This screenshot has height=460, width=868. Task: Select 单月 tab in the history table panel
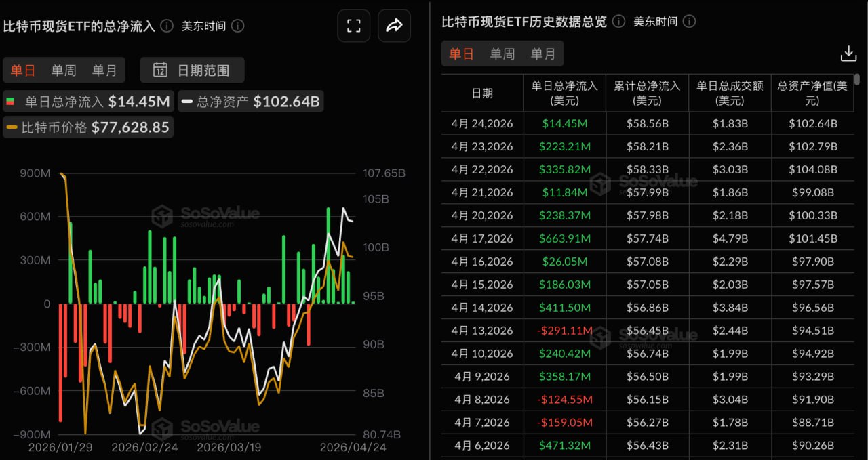click(x=542, y=54)
